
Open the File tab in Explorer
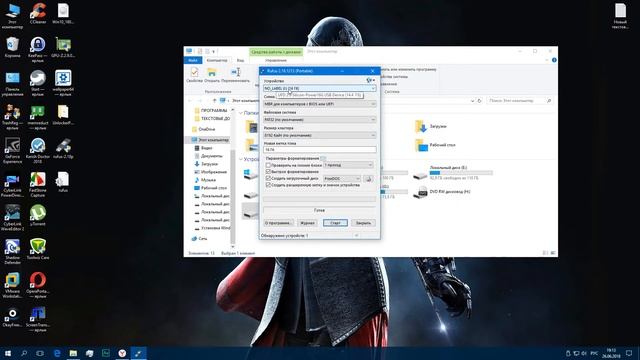193,60
